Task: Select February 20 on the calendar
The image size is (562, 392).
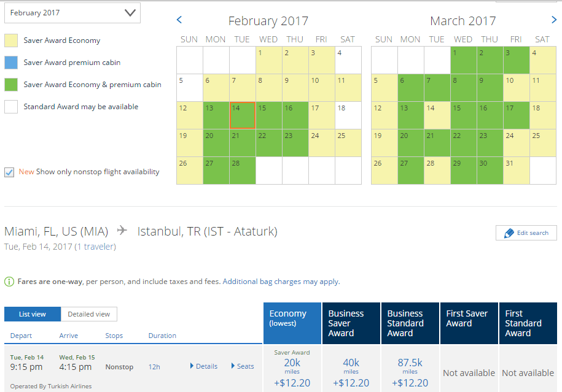Action: [216, 143]
